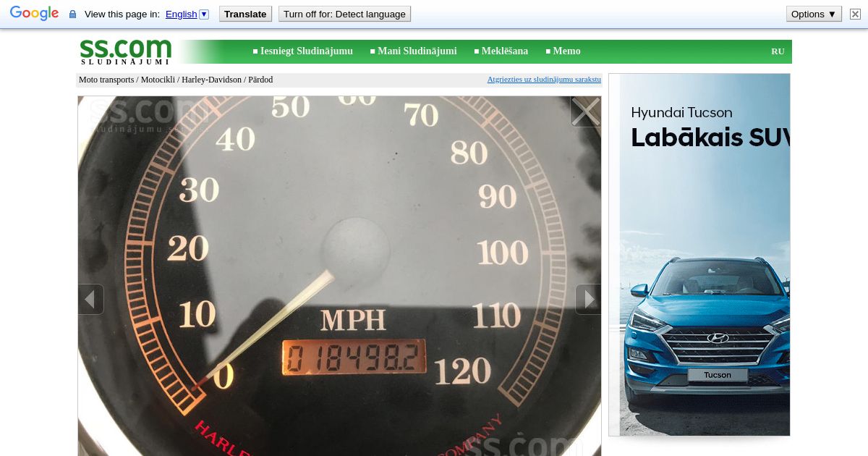
Task: Go to Motocikli breadcrumb
Action: pos(158,80)
